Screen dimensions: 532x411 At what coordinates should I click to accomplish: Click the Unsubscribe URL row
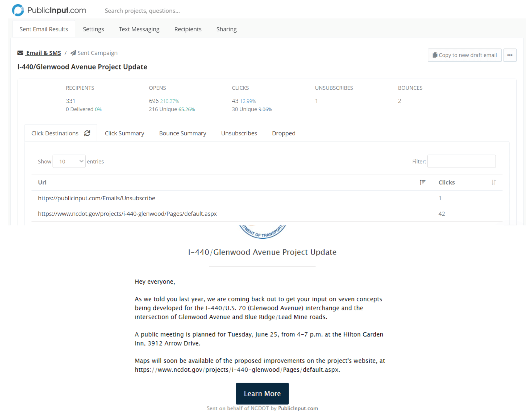coord(267,198)
